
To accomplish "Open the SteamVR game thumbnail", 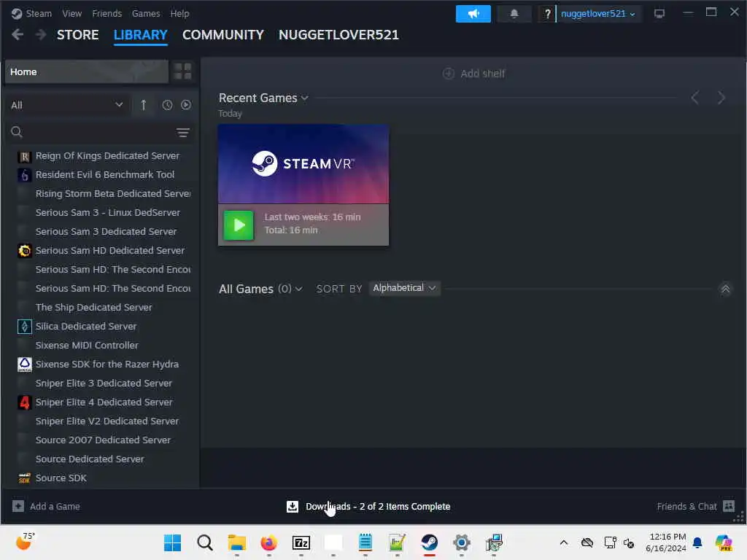I will [x=303, y=164].
